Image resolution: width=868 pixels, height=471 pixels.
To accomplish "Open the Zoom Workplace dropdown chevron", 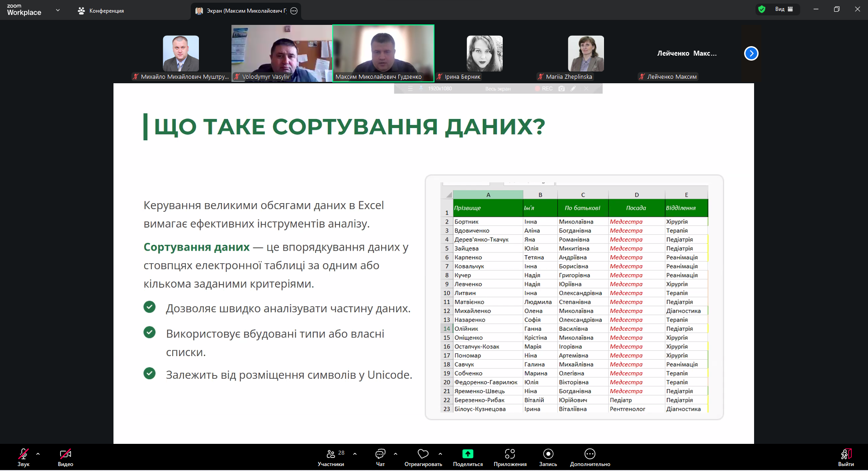I will pos(58,10).
